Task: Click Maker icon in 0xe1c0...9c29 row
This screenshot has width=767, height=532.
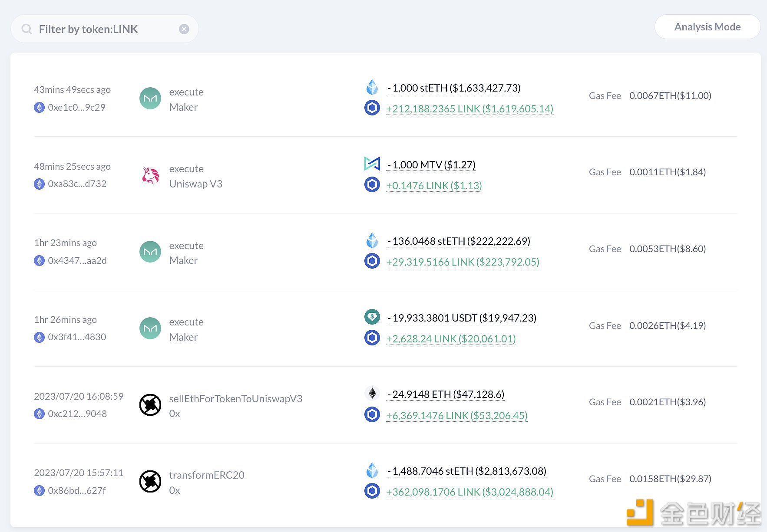Action: [x=150, y=99]
